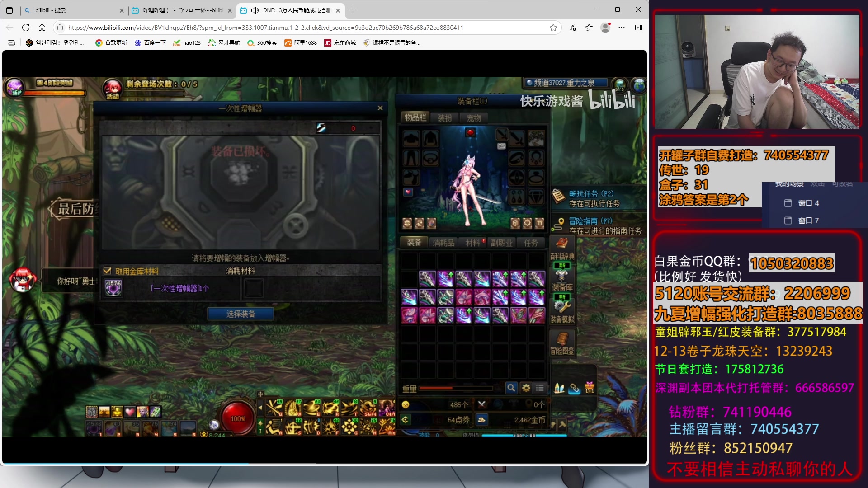Viewport: 868px width, 488px height.
Task: Open 畅玩任务 (F2) panel
Action: pyautogui.click(x=599, y=198)
